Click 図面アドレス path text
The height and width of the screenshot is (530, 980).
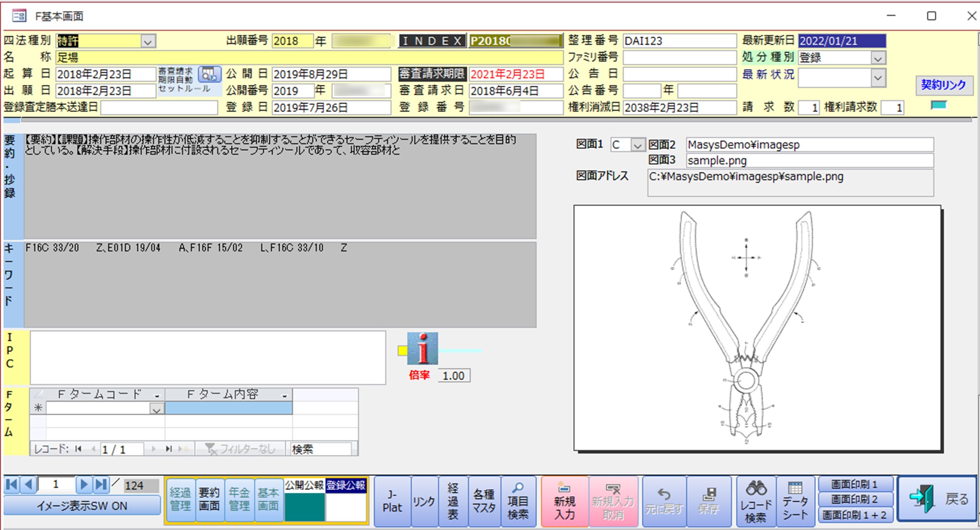click(746, 177)
